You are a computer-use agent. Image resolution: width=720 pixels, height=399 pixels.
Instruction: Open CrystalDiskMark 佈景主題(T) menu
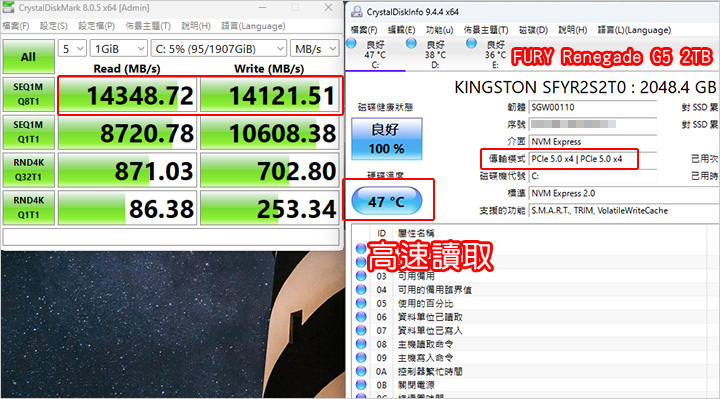click(x=148, y=26)
